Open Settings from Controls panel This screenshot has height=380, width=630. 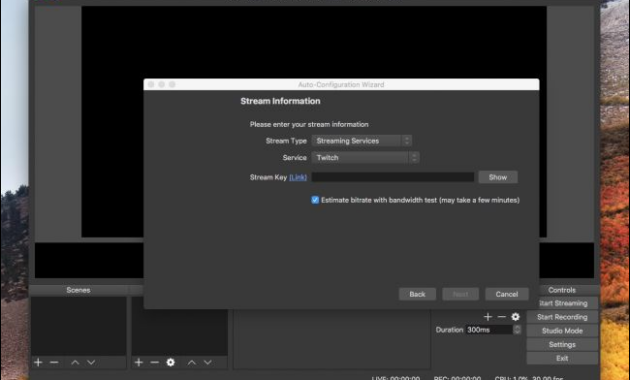562,344
